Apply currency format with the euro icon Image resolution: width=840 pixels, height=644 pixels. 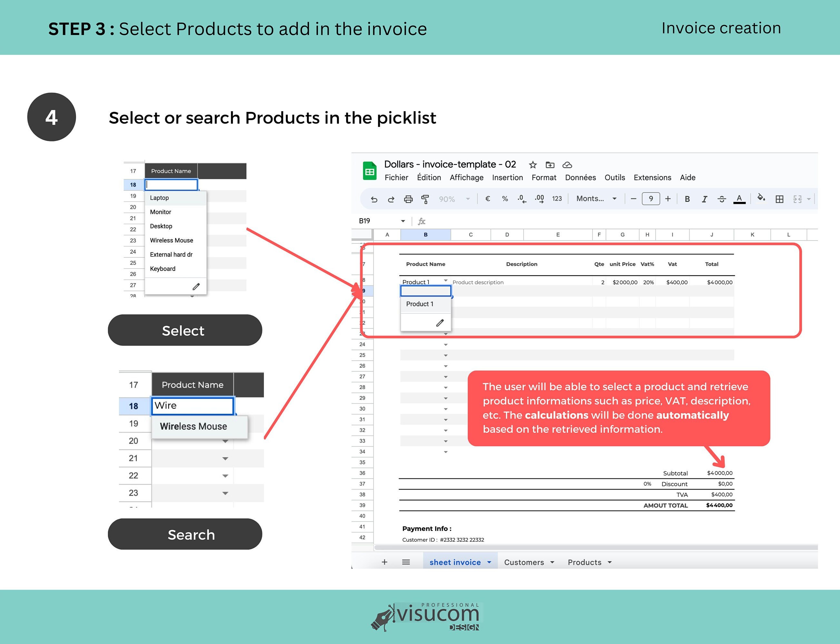[x=487, y=199]
